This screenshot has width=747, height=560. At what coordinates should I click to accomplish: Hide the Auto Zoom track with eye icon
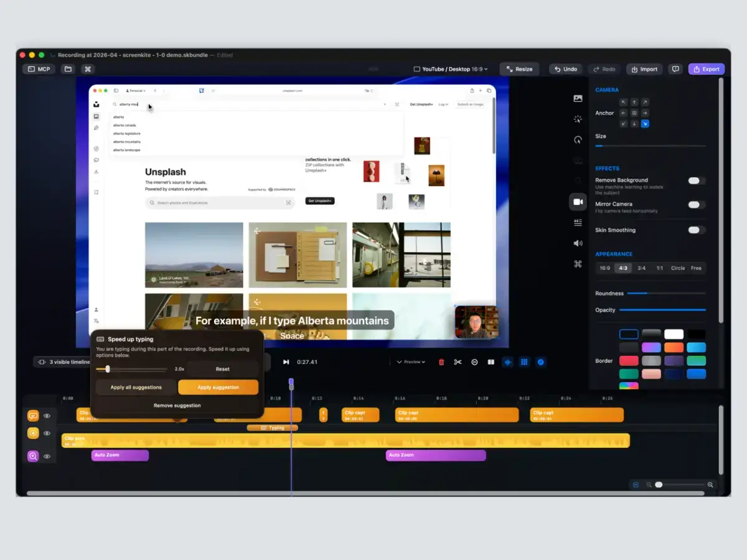coord(47,456)
